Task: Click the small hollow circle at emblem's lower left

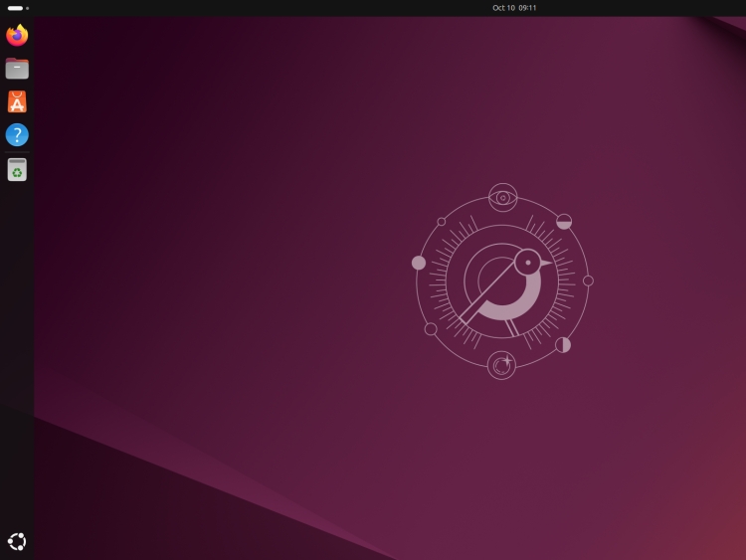Action: pos(431,329)
